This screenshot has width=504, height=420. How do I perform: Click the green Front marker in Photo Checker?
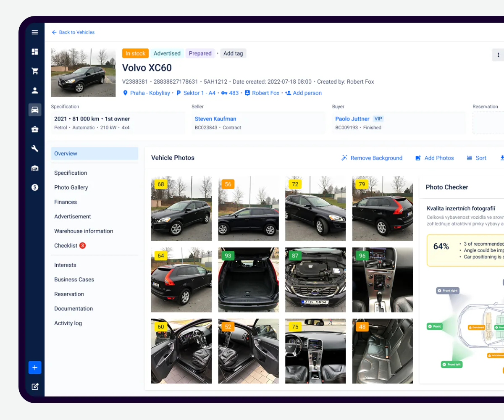[x=435, y=326]
